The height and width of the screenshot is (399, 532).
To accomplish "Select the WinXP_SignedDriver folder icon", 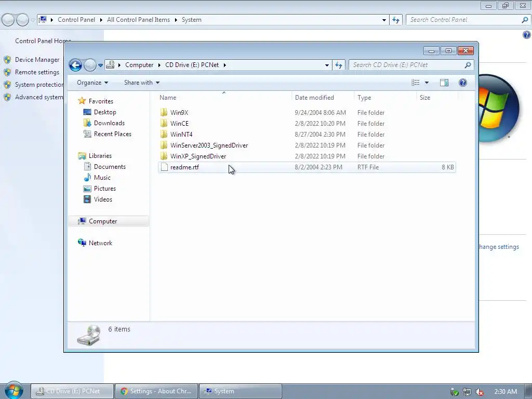I will 164,156.
